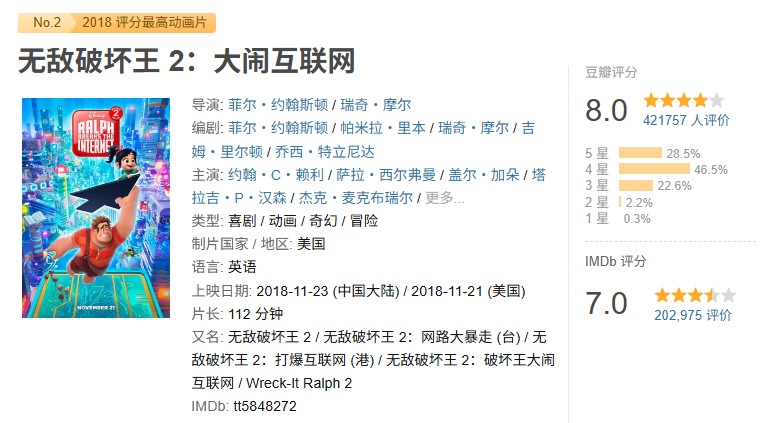
Task: Click the 5 星 rating bar
Action: pyautogui.click(x=640, y=153)
